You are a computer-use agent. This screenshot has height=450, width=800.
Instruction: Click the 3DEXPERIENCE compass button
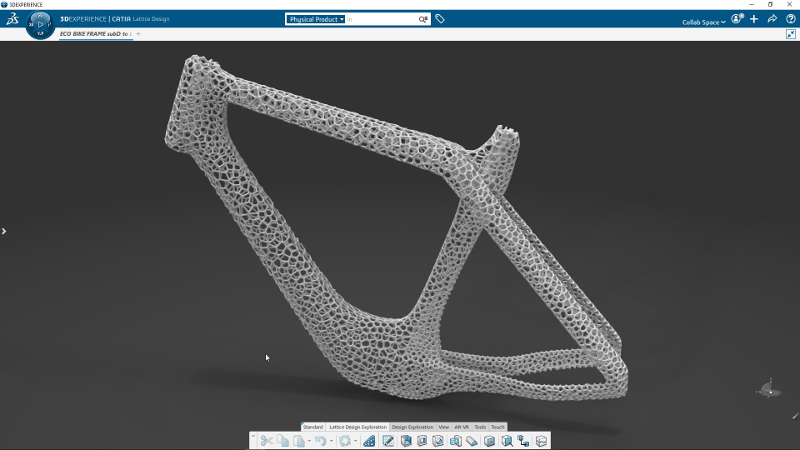tap(40, 25)
